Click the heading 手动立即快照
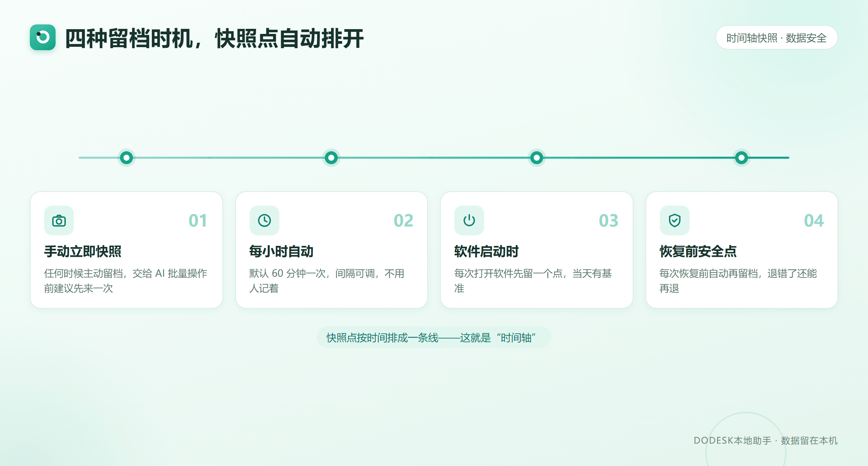 coord(83,251)
